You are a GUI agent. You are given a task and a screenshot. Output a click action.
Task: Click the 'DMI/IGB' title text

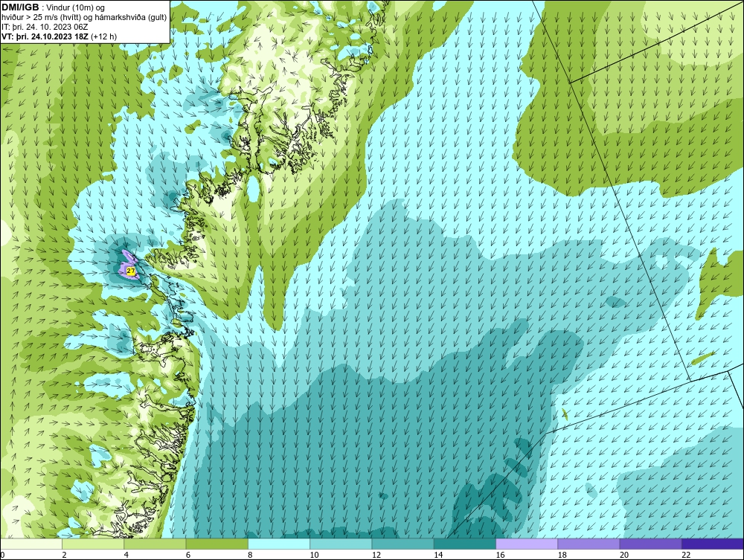[20, 7]
